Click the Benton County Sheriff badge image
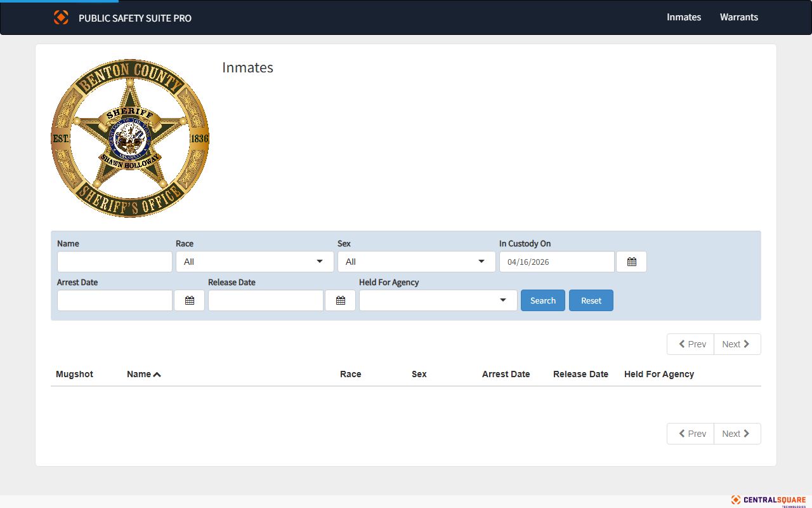812x508 pixels. click(130, 138)
